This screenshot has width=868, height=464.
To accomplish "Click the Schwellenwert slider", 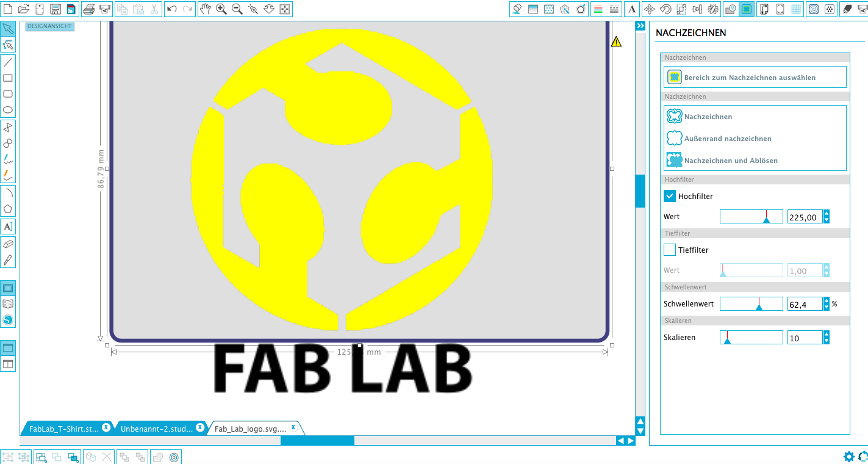I will click(751, 303).
